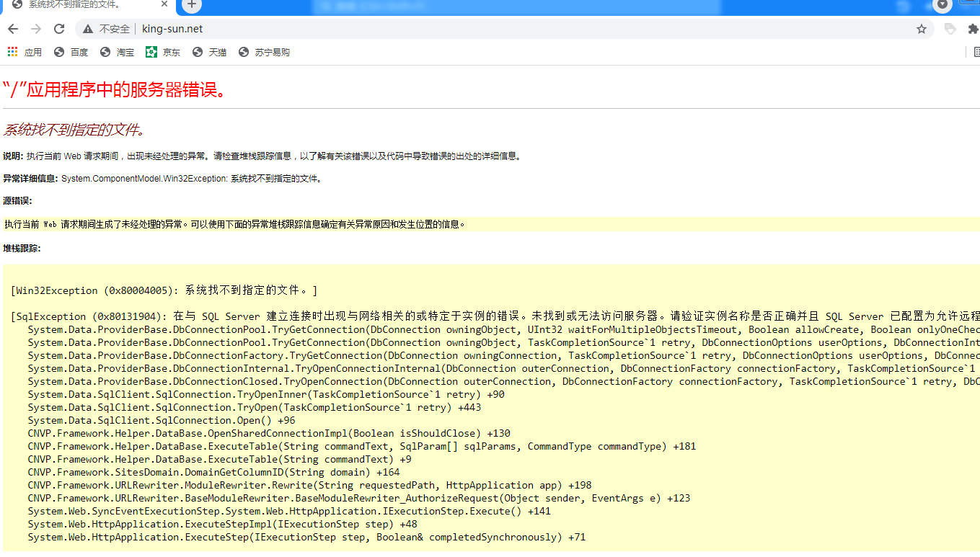980x557 pixels.
Task: Open the 天猫 bookmark
Action: coord(210,52)
